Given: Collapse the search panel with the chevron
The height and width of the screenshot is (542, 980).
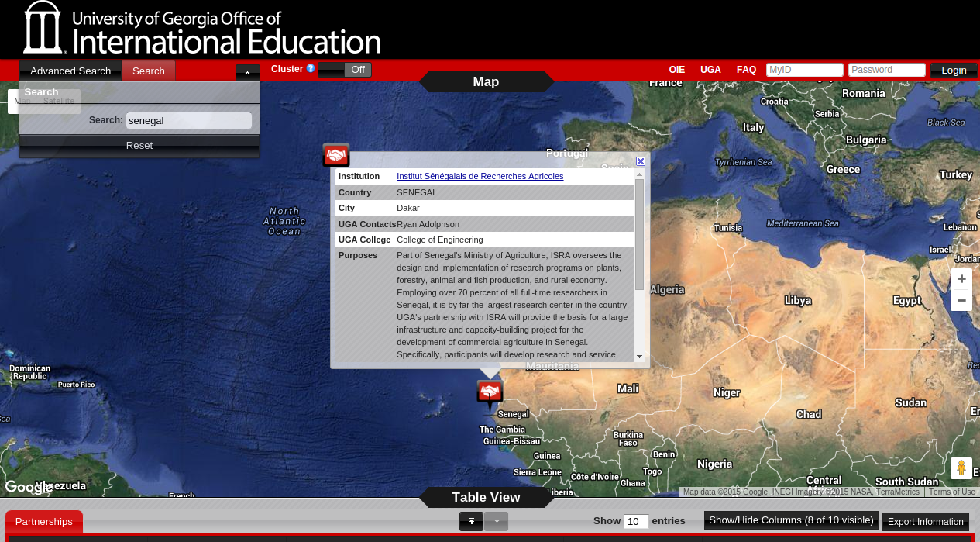Looking at the screenshot, I should tap(247, 73).
